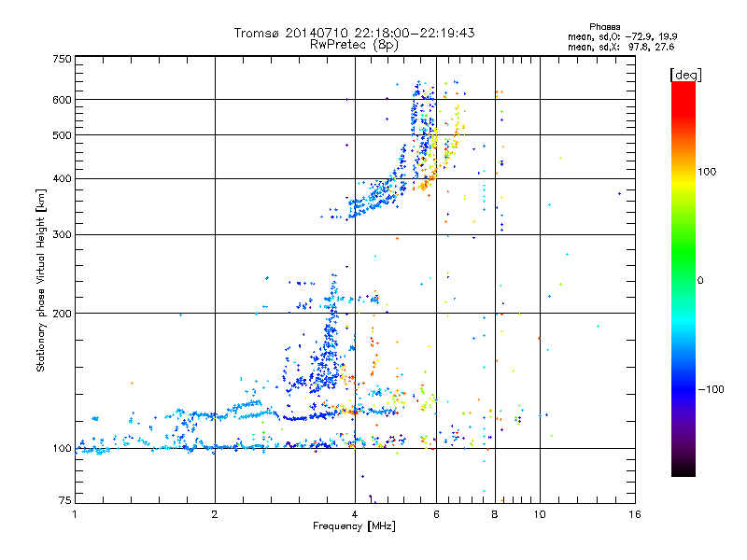Screen dimensions: 747x560
Task: Click the colorbar tick label '-100'
Action: (x=712, y=389)
